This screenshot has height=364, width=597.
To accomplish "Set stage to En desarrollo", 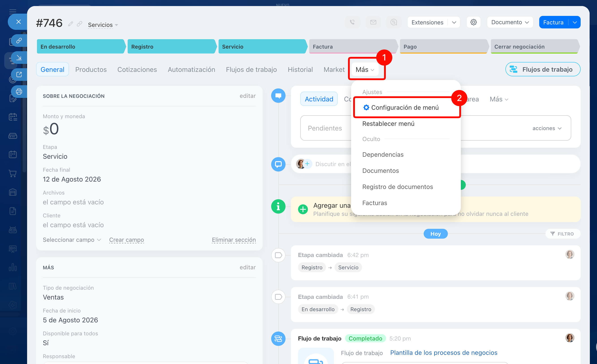I will (81, 47).
